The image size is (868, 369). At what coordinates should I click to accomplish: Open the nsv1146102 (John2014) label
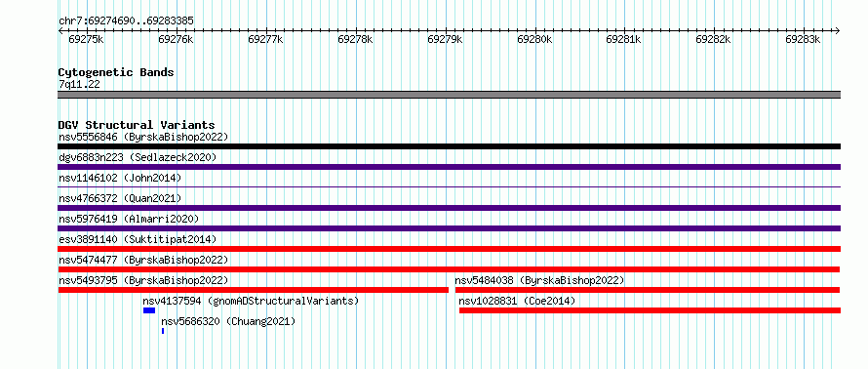pyautogui.click(x=120, y=178)
